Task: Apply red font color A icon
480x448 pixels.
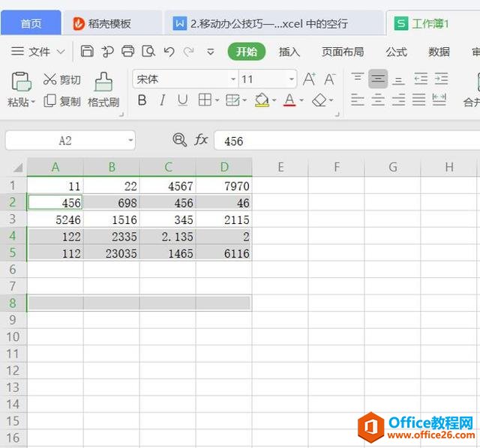Action: (289, 100)
